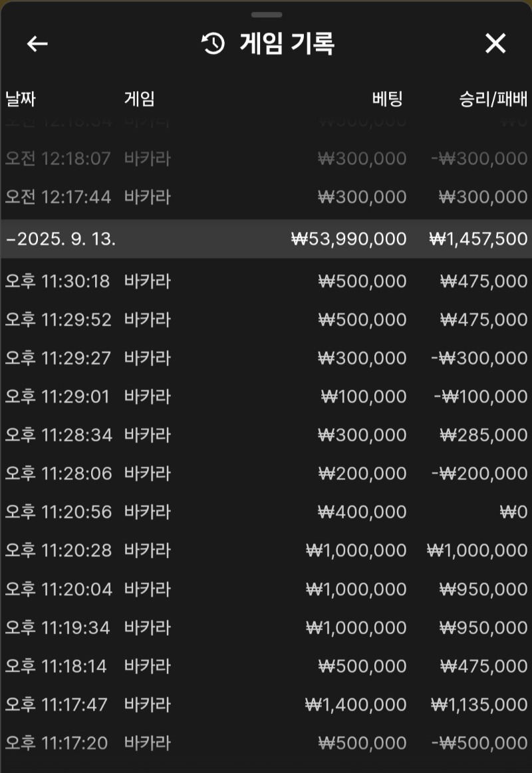Open the 오전 12:17:44 baccarat entry
Viewport: 532px width, 773px height.
tap(266, 197)
